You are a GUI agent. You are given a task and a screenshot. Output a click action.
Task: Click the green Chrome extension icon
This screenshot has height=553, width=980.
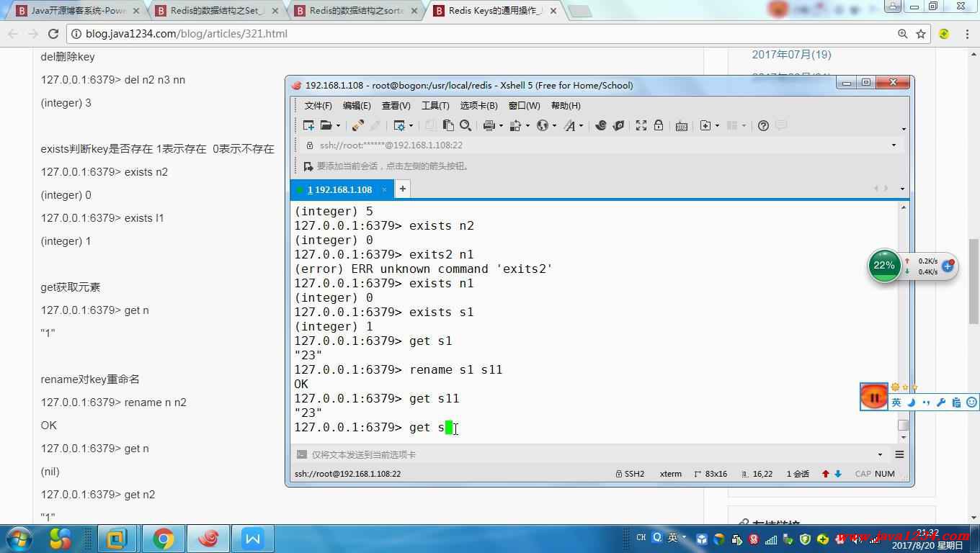(x=944, y=34)
